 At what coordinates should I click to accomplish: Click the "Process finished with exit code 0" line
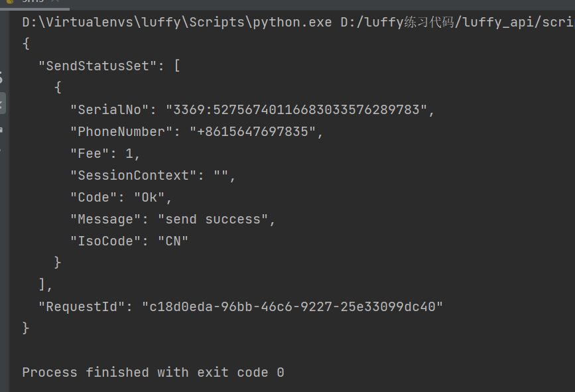(x=153, y=372)
